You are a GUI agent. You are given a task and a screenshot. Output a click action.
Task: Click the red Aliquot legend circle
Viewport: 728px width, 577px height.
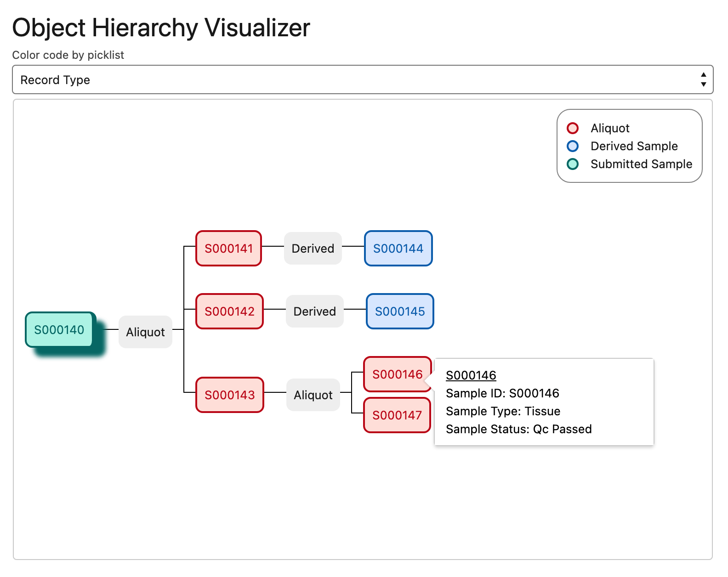click(573, 128)
